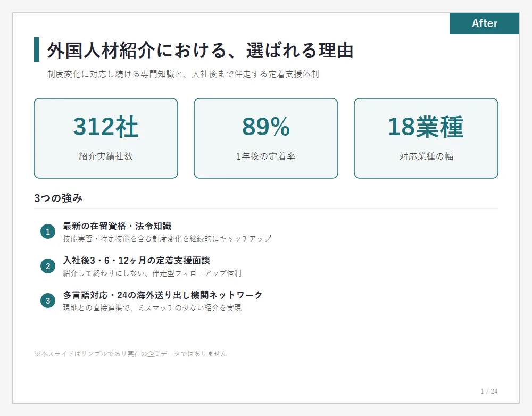Viewport: 532px width, 416px height.
Task: Click the 89% statistic value
Action: tap(266, 127)
